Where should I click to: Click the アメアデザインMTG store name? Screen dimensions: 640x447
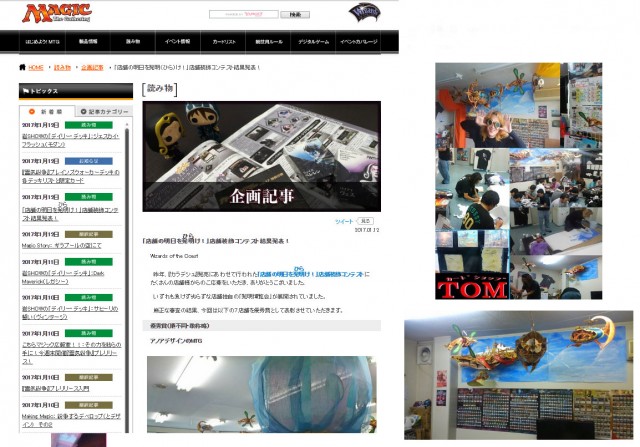tap(176, 341)
